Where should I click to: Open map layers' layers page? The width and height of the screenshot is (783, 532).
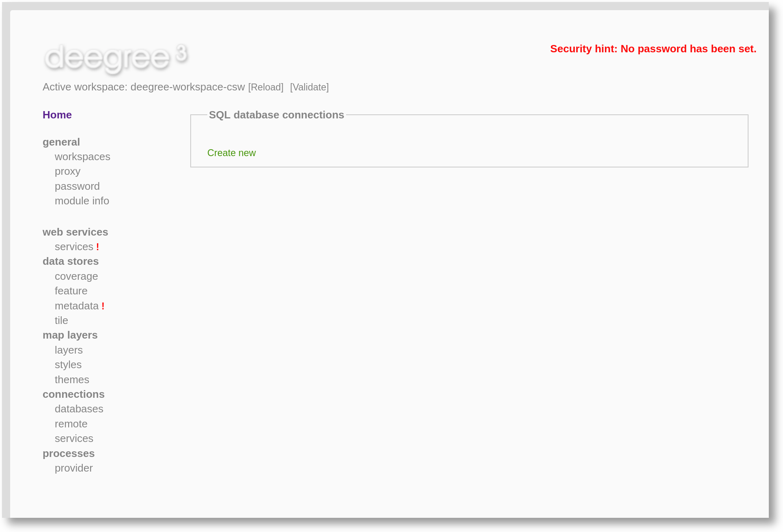point(69,350)
